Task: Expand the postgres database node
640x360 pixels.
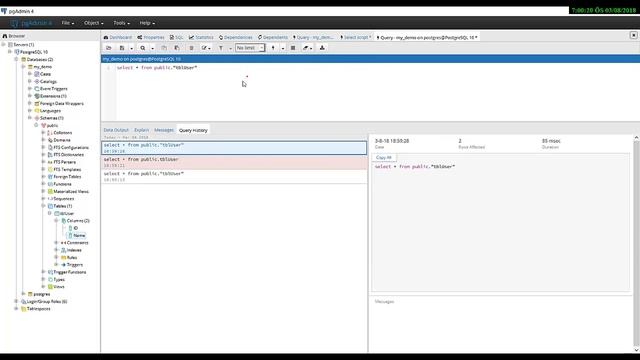Action: tap(23, 294)
